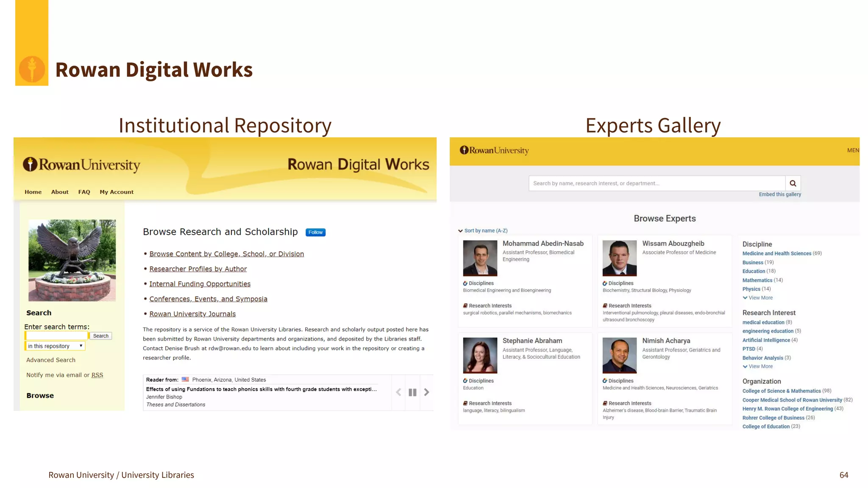Screen dimensions: 868x488
Task: Filter by College of Science & Mathematics
Action: click(x=782, y=391)
